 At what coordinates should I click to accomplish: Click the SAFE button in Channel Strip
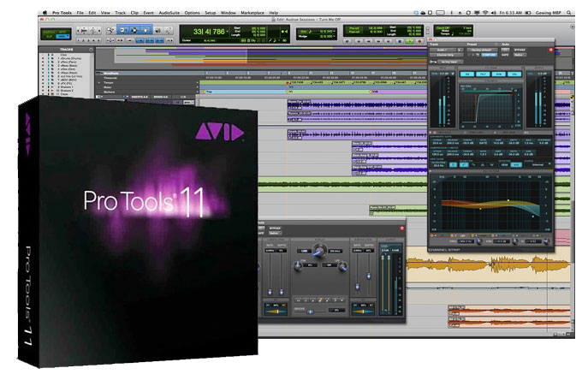(505, 55)
